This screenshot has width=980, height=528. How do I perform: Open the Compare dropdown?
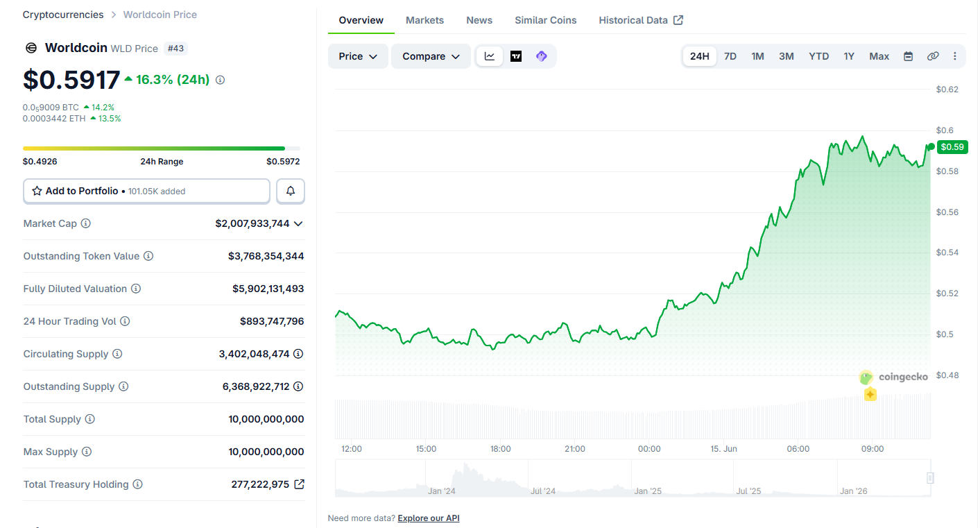point(431,56)
